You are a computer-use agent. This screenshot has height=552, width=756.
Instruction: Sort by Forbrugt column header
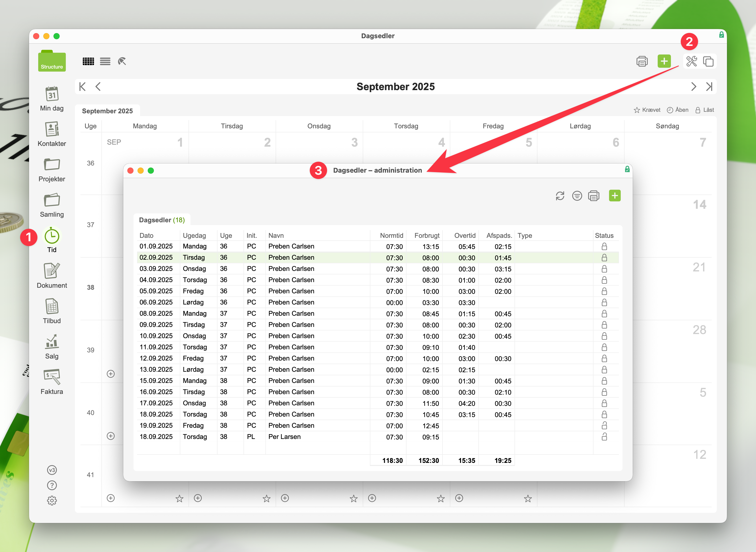pos(427,235)
